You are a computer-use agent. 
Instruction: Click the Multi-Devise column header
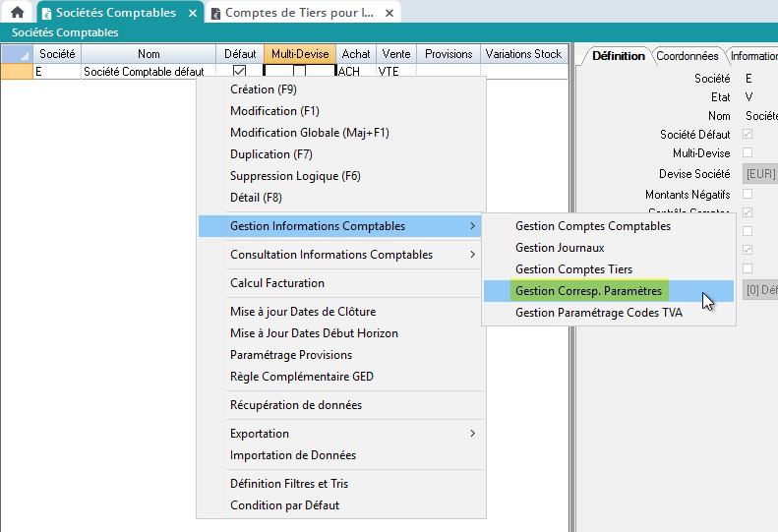300,54
